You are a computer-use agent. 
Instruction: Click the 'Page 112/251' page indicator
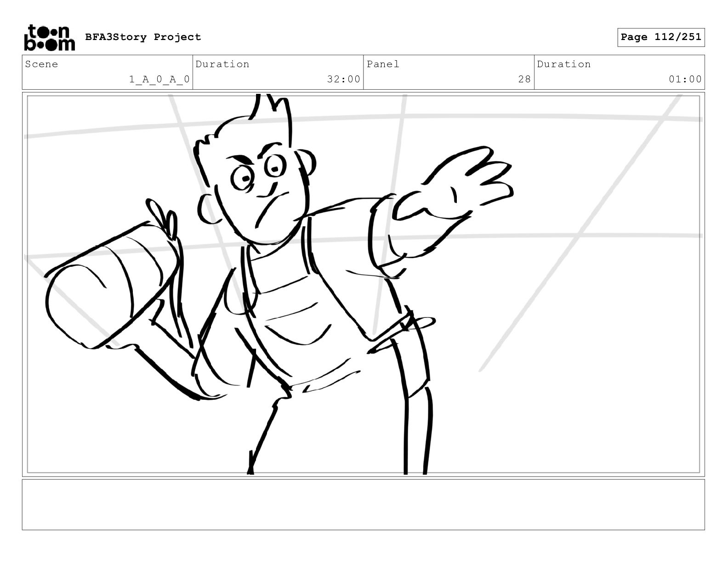tap(661, 37)
